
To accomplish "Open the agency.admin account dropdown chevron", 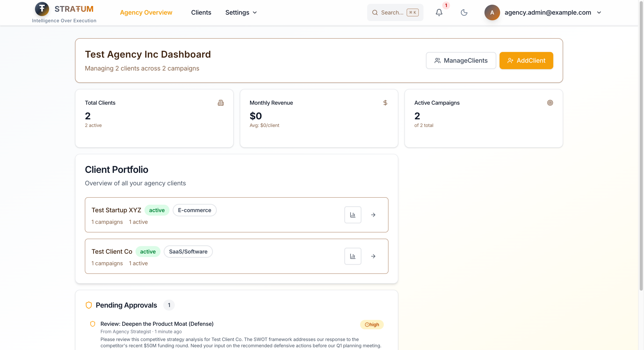I will pos(599,13).
